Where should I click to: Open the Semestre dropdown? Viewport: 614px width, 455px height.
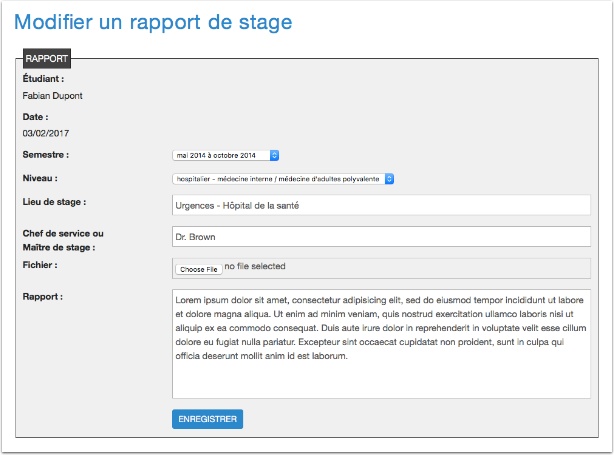[x=226, y=155]
